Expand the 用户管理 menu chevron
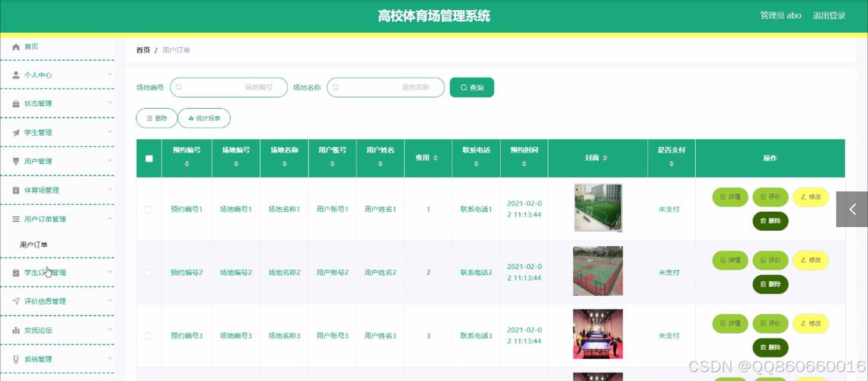Viewport: 868px width, 381px height. click(110, 161)
